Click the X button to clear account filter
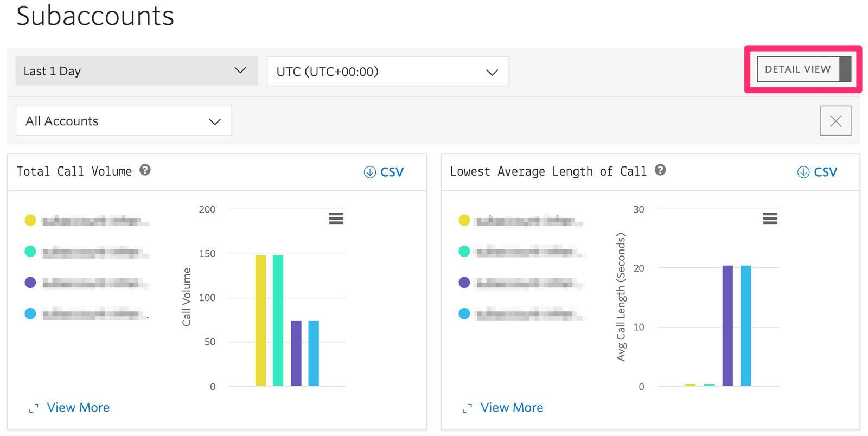This screenshot has width=868, height=436. 835,121
